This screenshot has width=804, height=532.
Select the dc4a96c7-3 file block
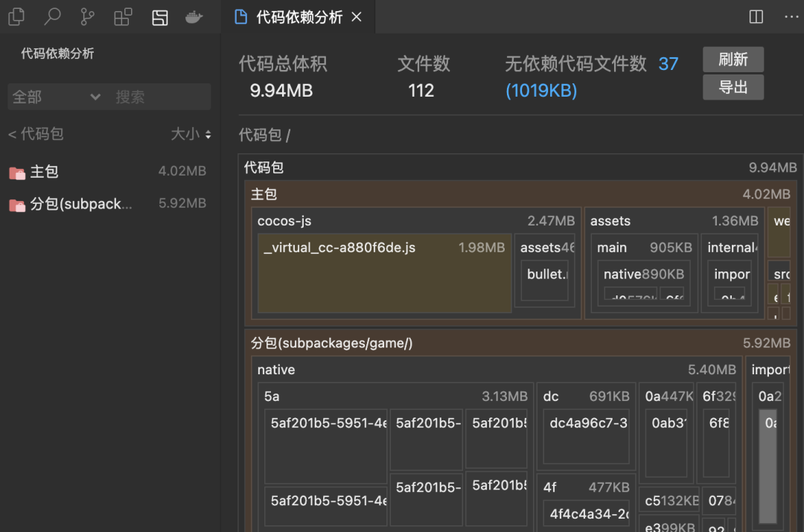[587, 437]
